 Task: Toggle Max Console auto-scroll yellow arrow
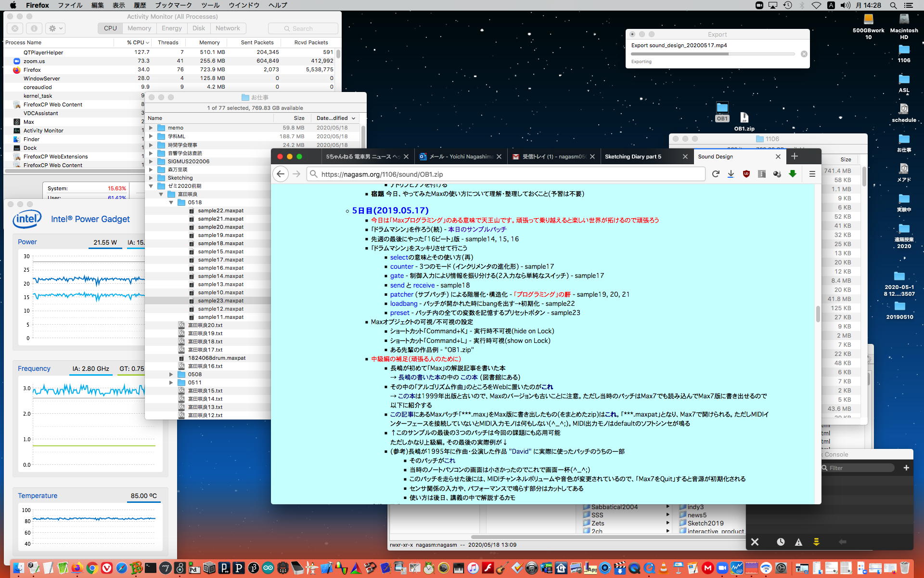[816, 542]
